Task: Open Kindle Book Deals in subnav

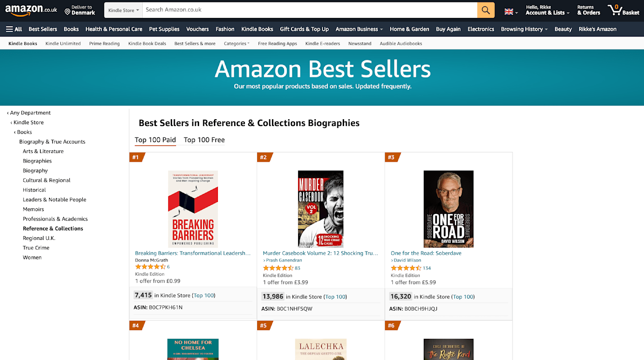Action: tap(147, 44)
